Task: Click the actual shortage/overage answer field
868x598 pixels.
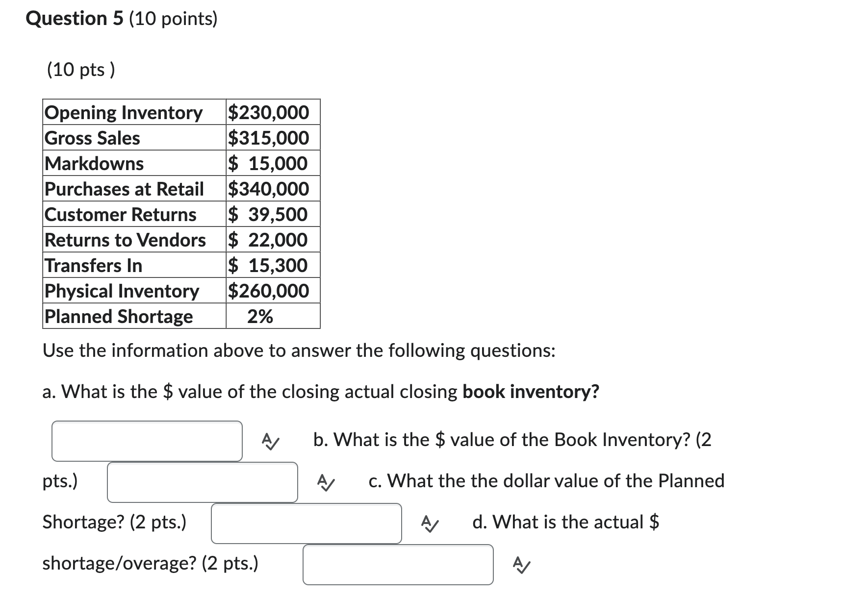Action: 398,565
